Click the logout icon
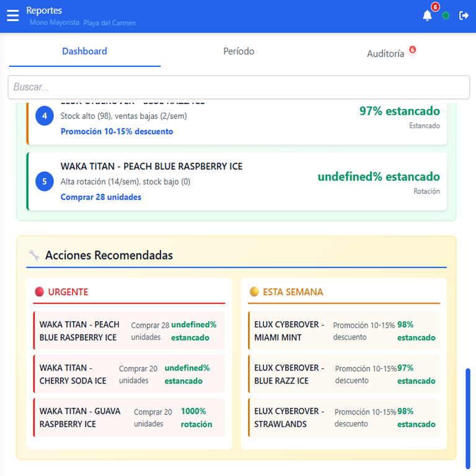The width and height of the screenshot is (476, 476). 464,16
